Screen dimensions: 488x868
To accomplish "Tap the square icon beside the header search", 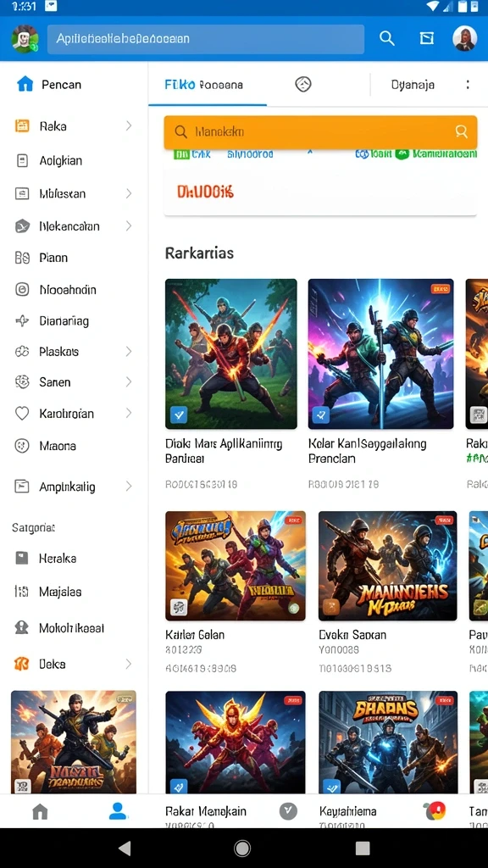I will (427, 38).
